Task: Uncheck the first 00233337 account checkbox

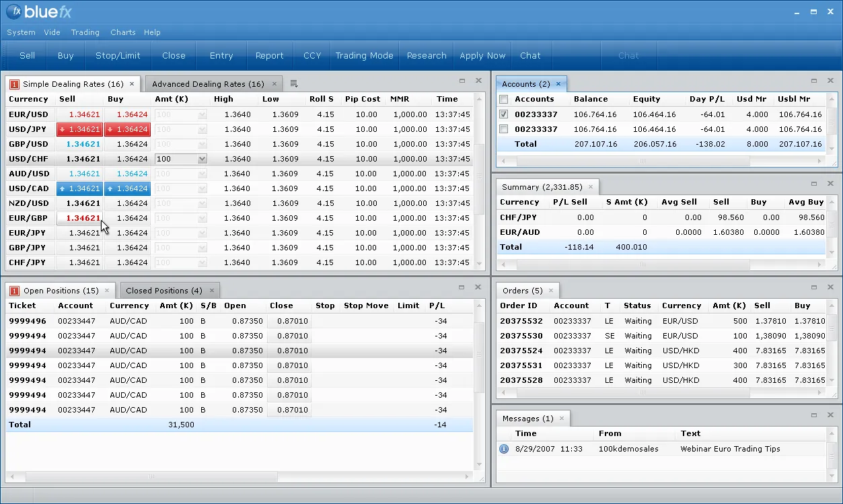Action: pyautogui.click(x=504, y=114)
